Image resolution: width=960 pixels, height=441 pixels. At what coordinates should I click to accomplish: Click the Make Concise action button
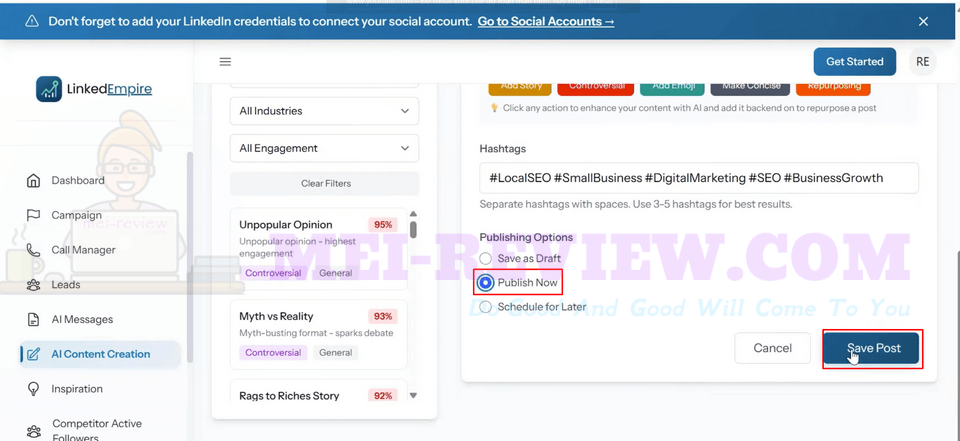[751, 88]
